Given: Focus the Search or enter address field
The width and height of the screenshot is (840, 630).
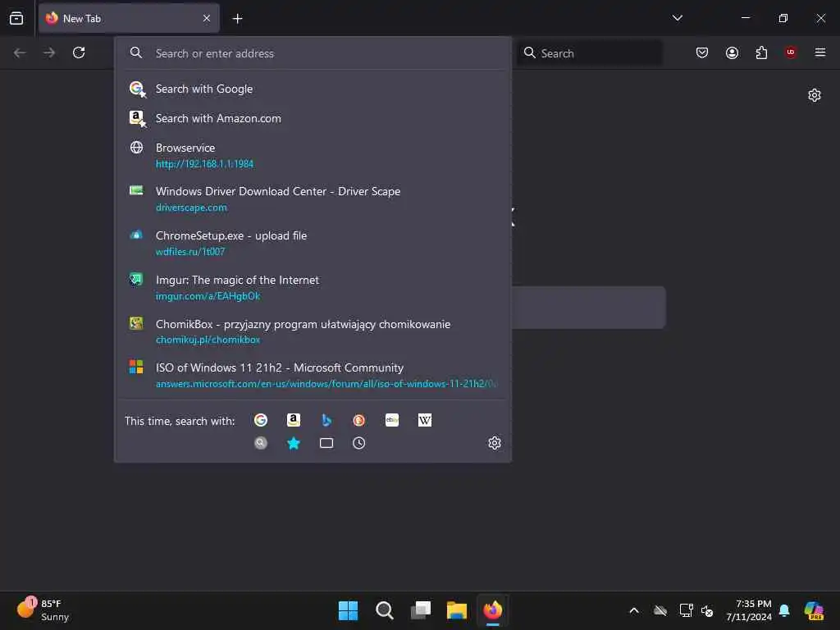Looking at the screenshot, I should tap(313, 53).
